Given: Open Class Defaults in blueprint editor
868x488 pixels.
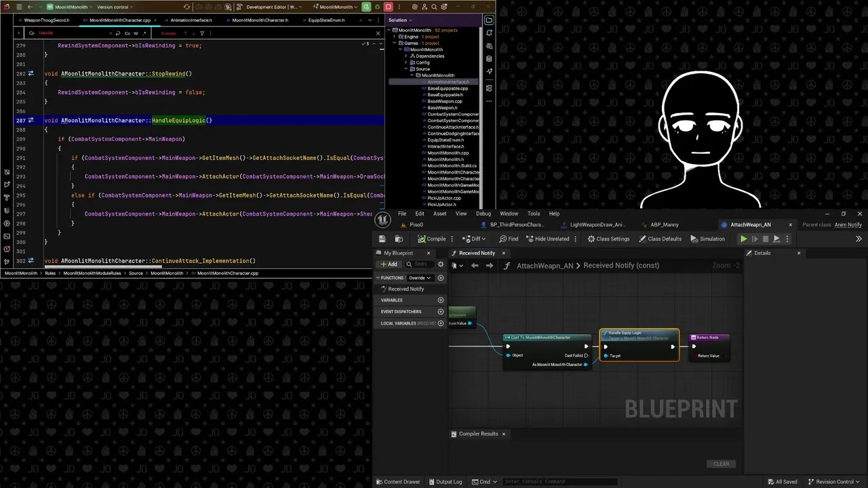Looking at the screenshot, I should pos(660,239).
